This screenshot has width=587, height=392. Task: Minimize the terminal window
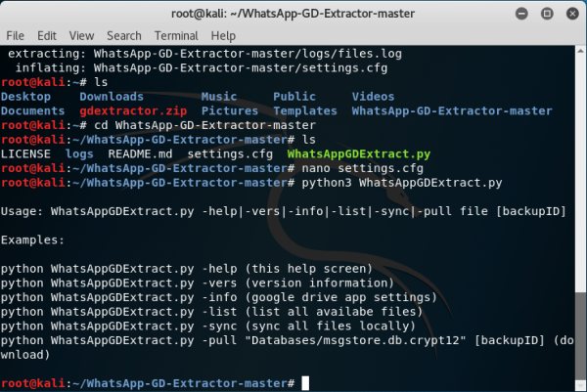tap(521, 14)
